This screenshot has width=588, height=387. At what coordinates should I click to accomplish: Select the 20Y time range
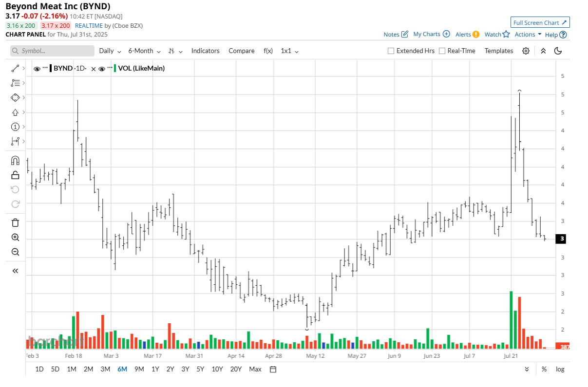coord(236,369)
